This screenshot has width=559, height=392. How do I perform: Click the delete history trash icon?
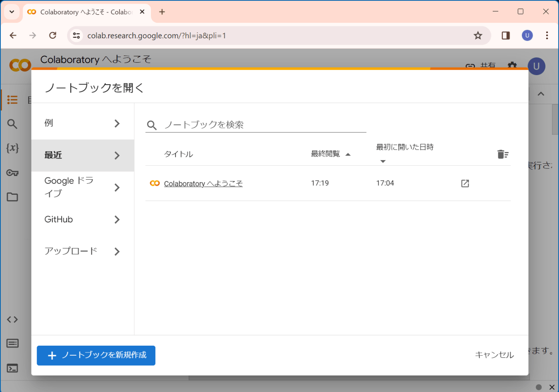point(503,154)
